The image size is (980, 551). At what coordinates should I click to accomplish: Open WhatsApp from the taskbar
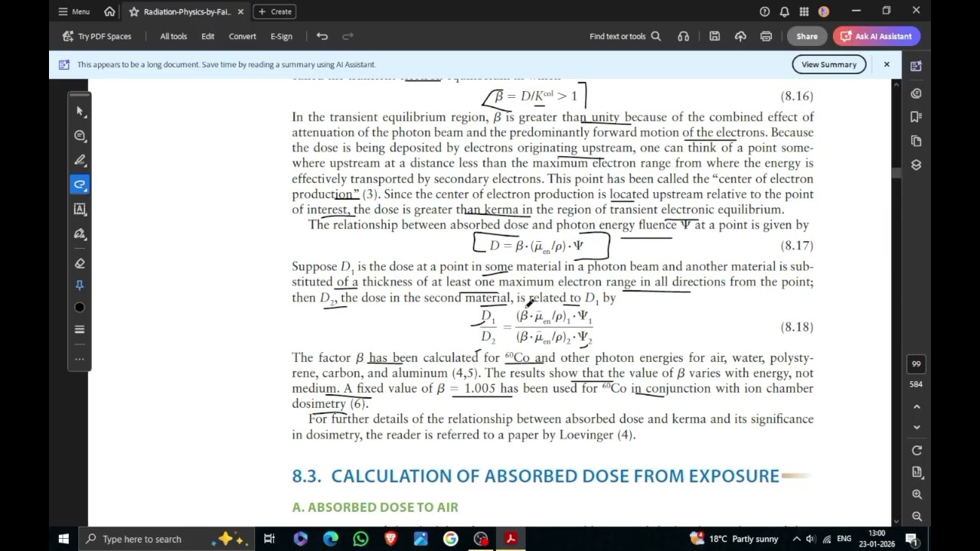(361, 539)
